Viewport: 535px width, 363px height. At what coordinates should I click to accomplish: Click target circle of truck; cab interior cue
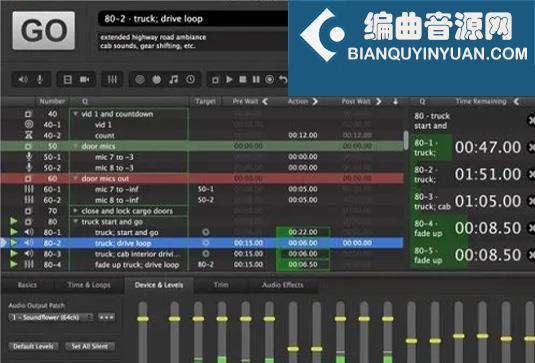205,254
